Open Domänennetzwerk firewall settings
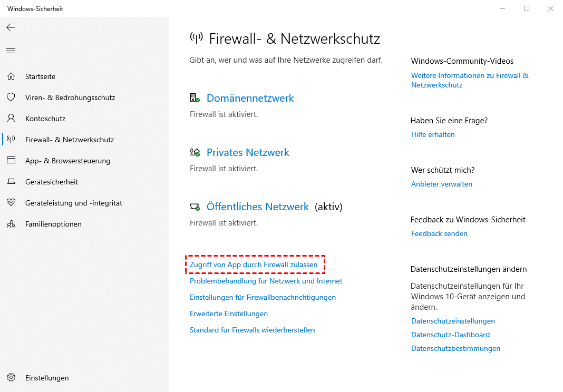This screenshot has height=392, width=563. 250,98
